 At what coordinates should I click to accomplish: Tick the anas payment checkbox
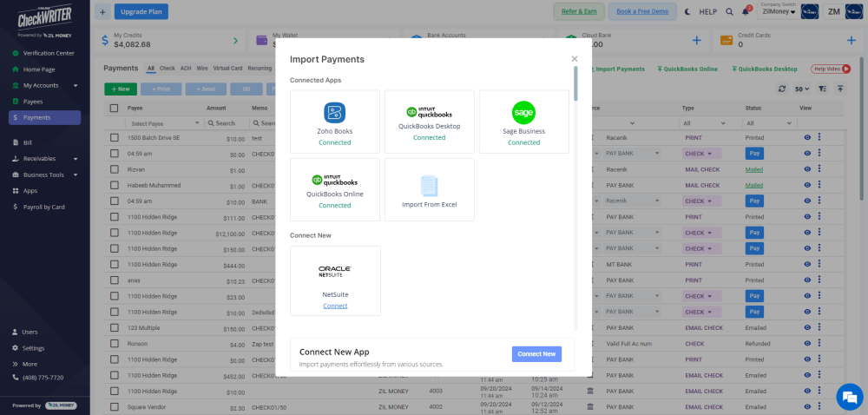click(114, 280)
